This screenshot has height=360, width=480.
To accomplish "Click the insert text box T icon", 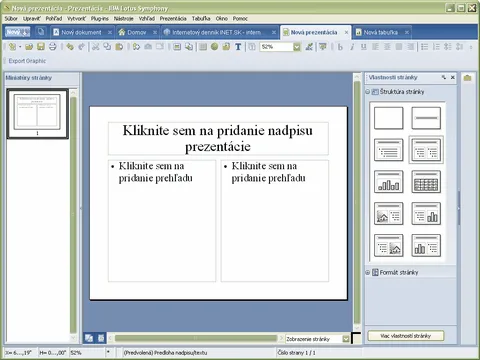I will [x=238, y=47].
